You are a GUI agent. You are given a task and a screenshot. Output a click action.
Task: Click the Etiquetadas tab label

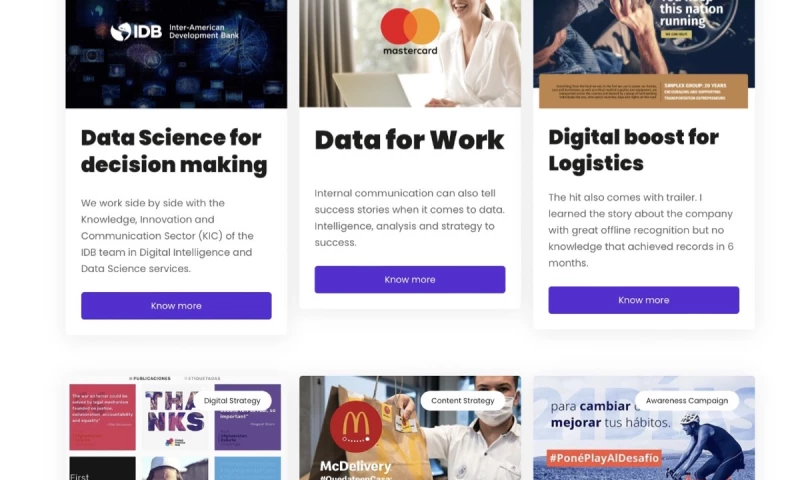coord(202,378)
